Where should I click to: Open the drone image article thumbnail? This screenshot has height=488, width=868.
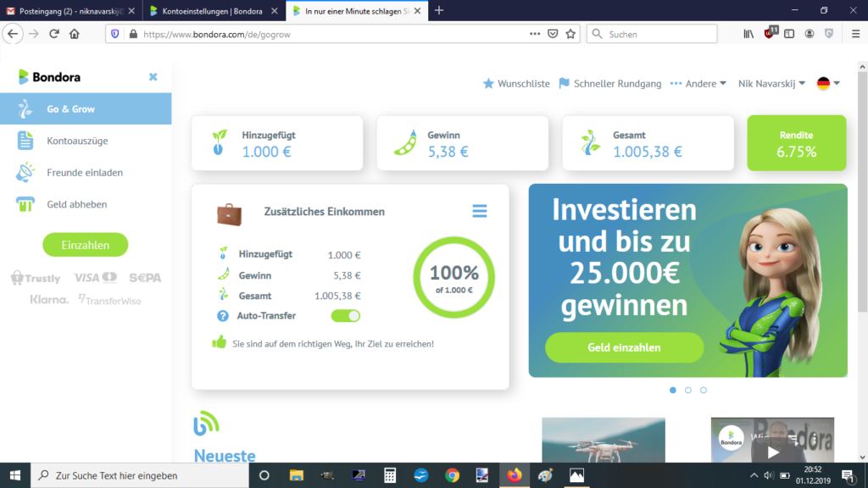(604, 441)
